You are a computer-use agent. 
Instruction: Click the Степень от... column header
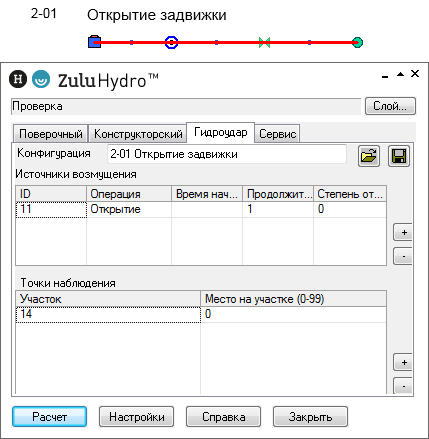[x=350, y=194]
